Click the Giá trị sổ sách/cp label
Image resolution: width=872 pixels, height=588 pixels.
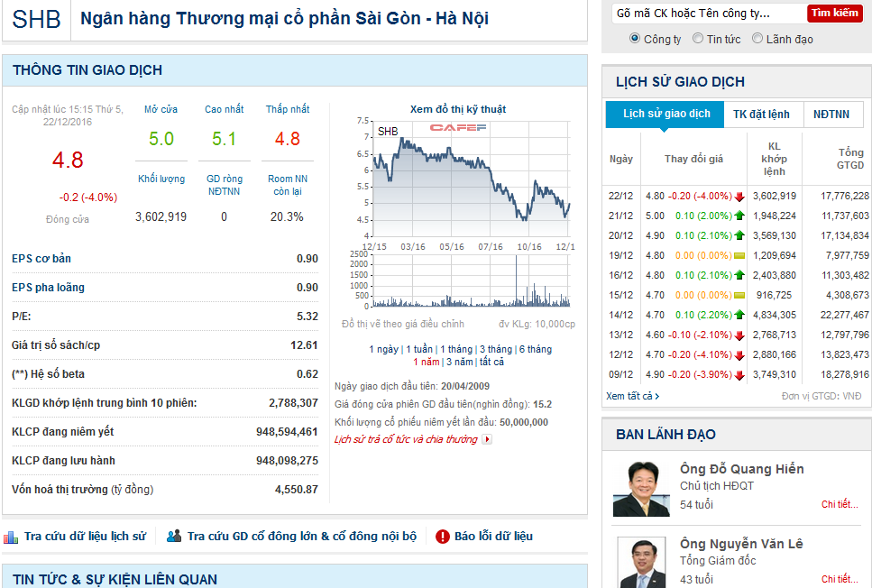click(56, 345)
